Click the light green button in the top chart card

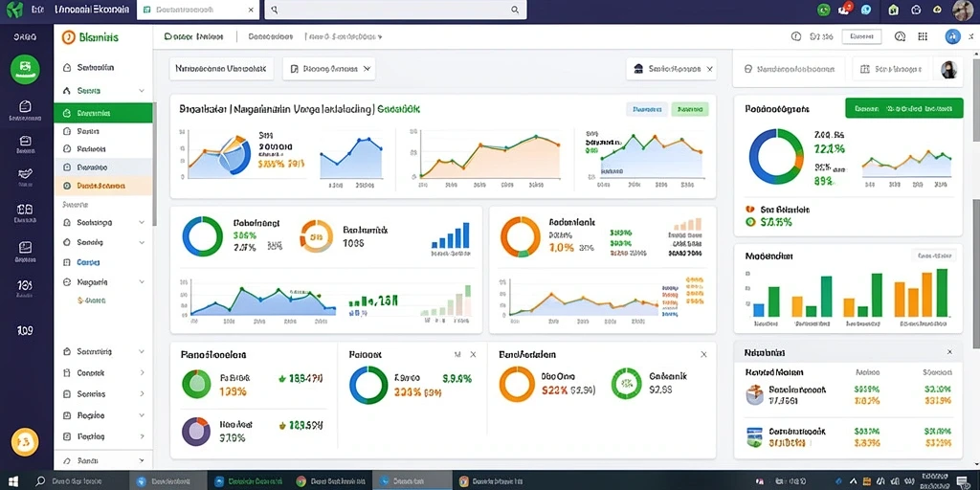pyautogui.click(x=689, y=109)
